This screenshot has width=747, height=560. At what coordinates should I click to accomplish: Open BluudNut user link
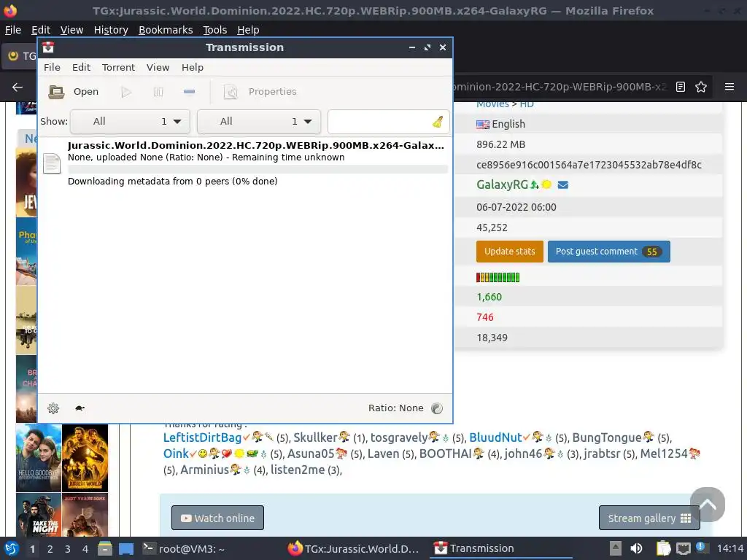pos(495,437)
